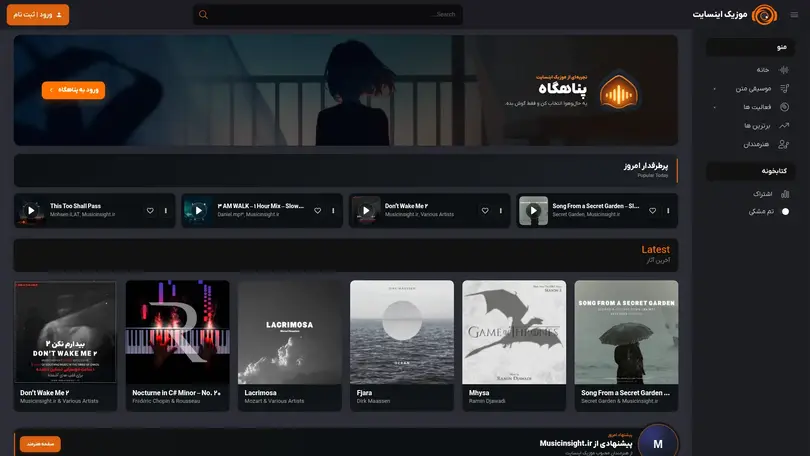The image size is (810, 456).
Task: Click the heart icon on This Too Shall Pass
Action: pyautogui.click(x=150, y=210)
